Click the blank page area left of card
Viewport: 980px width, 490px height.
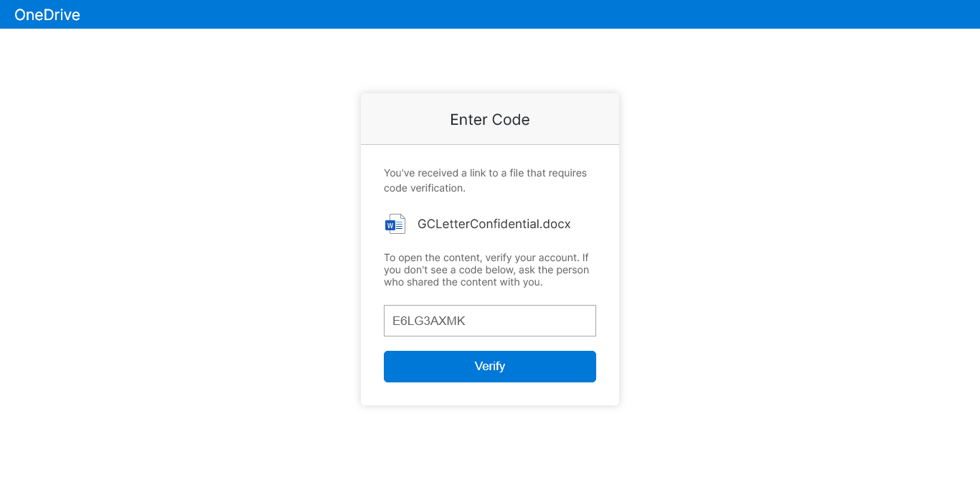[179, 251]
